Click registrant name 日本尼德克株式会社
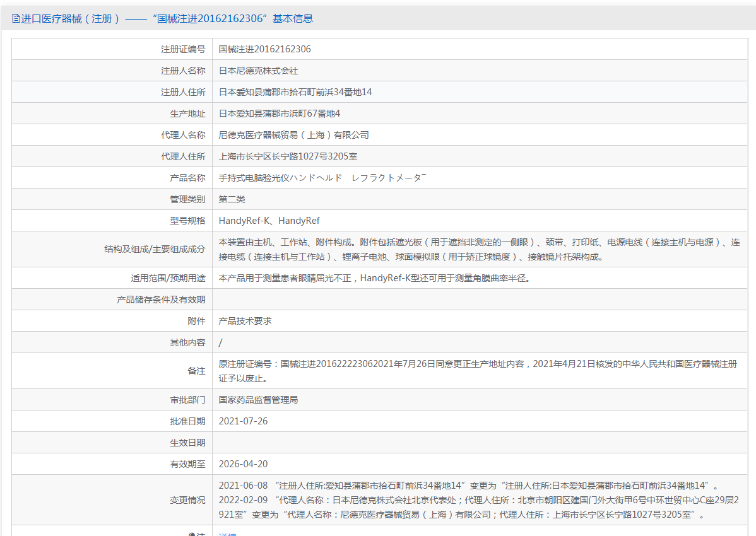 259,71
